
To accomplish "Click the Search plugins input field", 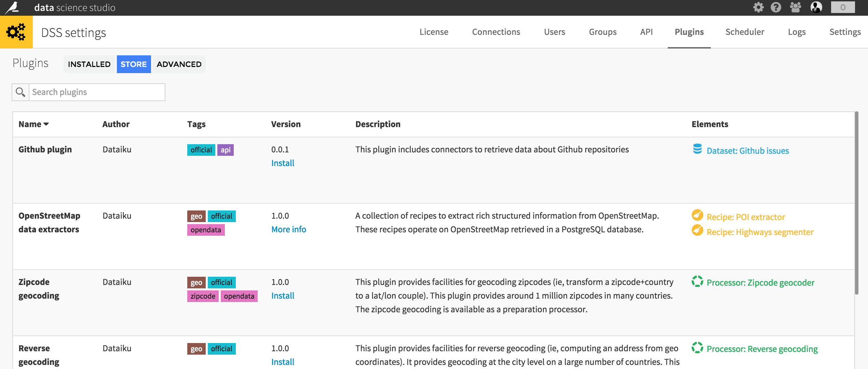I will [x=97, y=92].
